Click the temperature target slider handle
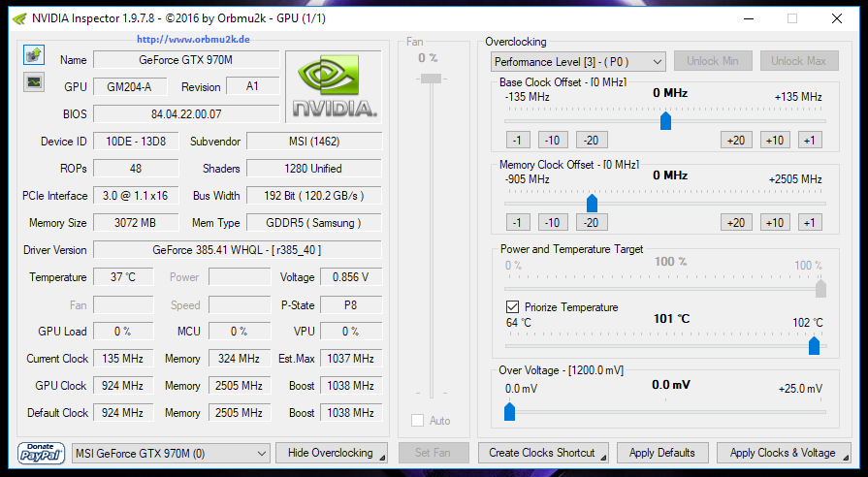Viewport: 868px width, 477px height. (814, 345)
